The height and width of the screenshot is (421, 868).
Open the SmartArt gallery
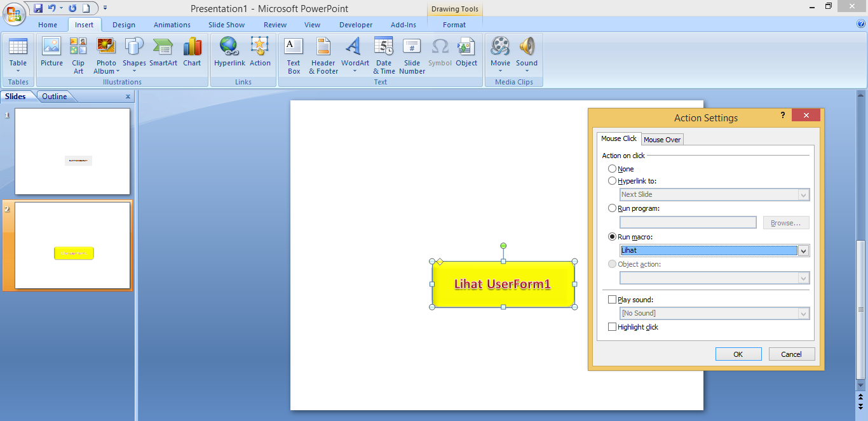click(163, 54)
